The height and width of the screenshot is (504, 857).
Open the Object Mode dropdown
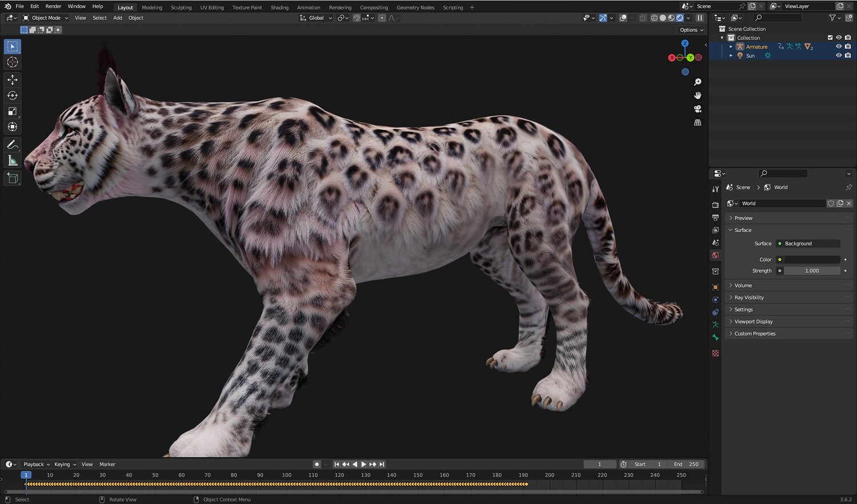coord(46,18)
